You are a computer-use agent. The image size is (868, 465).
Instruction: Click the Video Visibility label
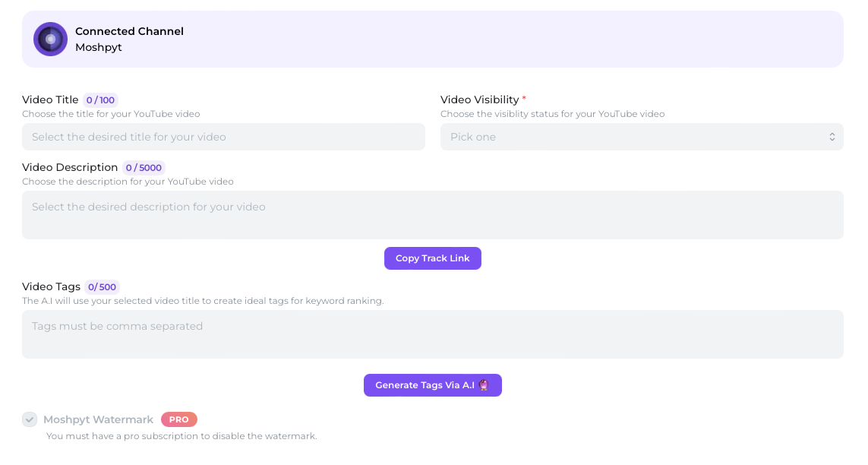pos(479,100)
